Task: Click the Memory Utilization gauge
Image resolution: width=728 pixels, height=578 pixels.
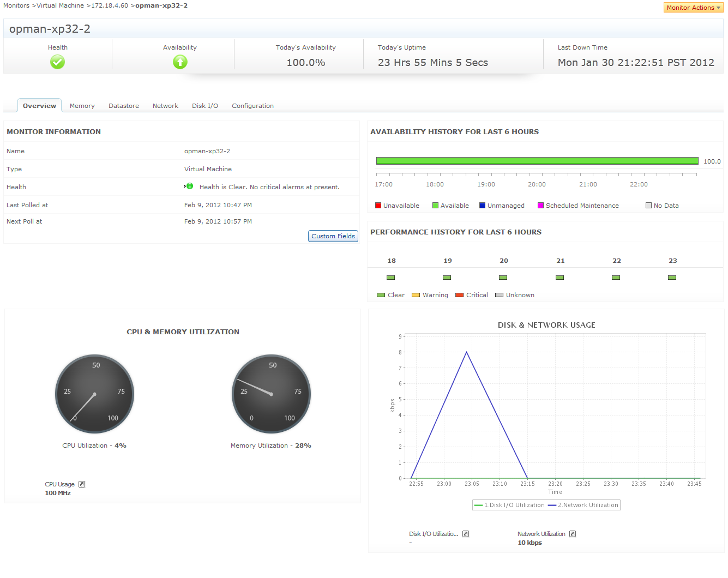Action: coord(271,394)
